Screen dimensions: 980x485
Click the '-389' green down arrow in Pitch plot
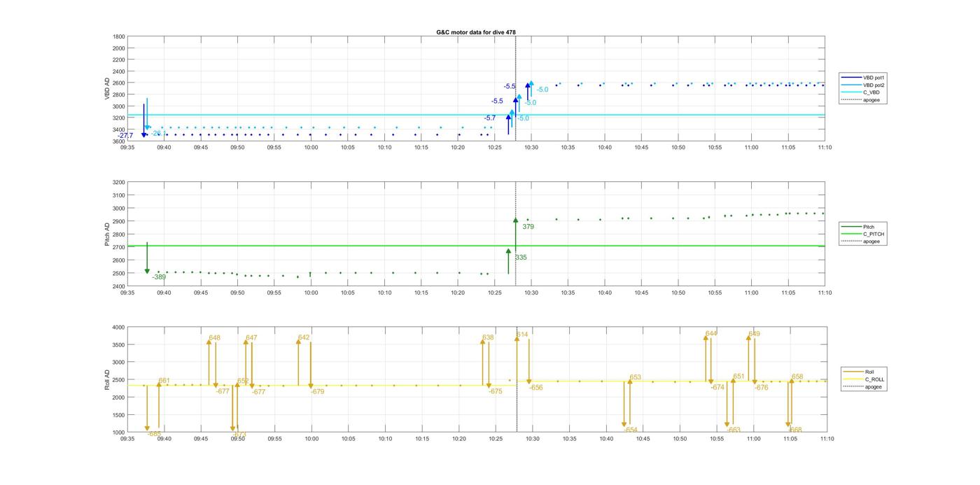click(147, 258)
